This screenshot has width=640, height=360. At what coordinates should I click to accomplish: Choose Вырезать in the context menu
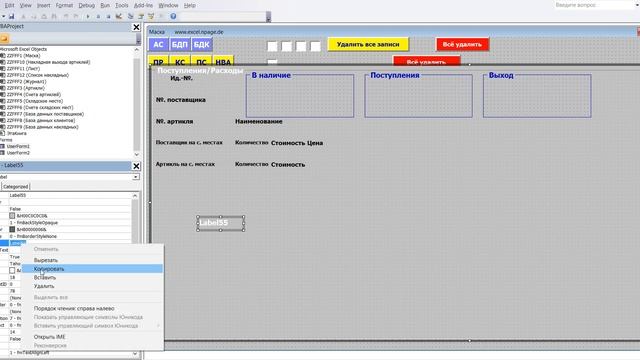point(92,260)
